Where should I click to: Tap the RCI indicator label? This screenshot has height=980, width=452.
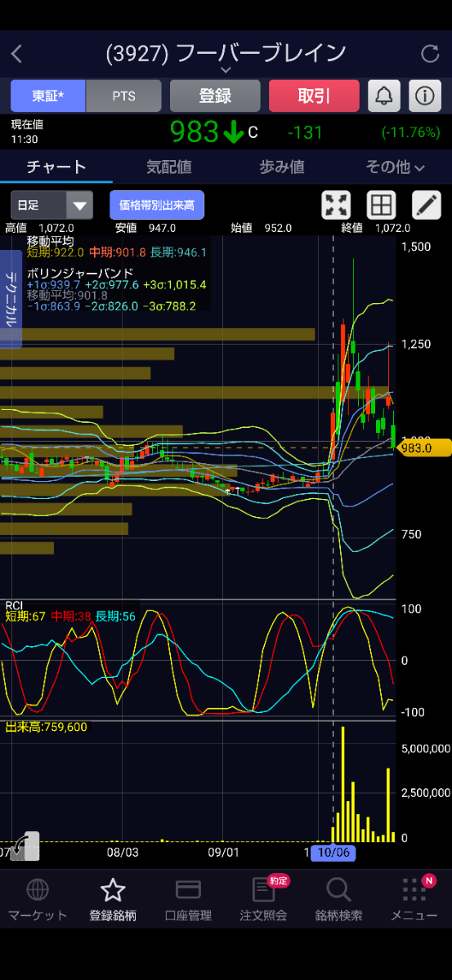[x=15, y=605]
